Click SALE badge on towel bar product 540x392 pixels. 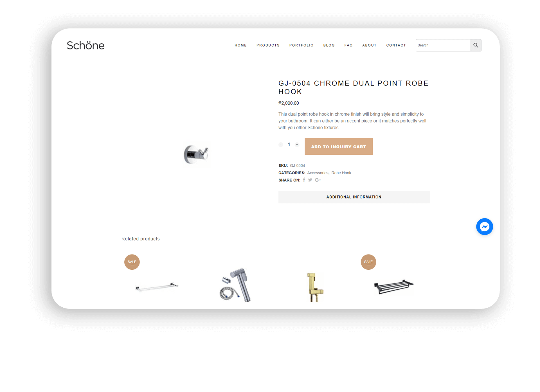(132, 262)
